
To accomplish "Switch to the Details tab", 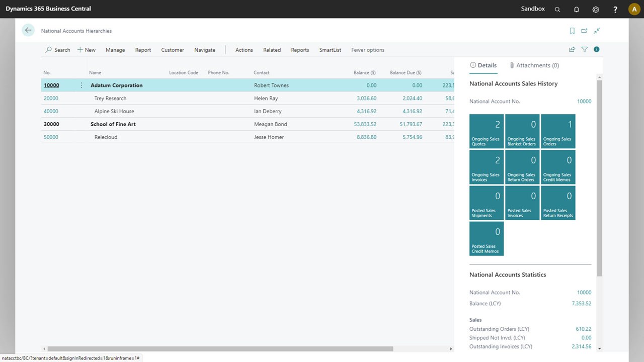I will (x=483, y=65).
